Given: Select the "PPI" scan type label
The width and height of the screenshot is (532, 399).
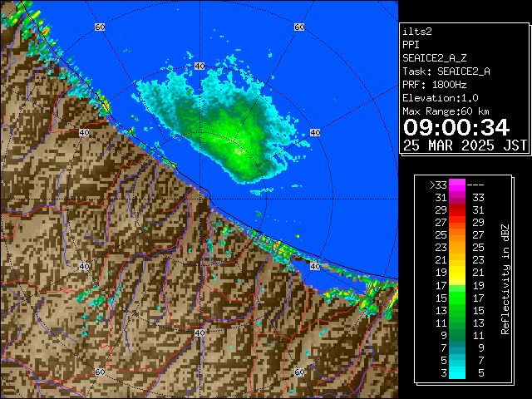Looking at the screenshot, I should point(411,45).
